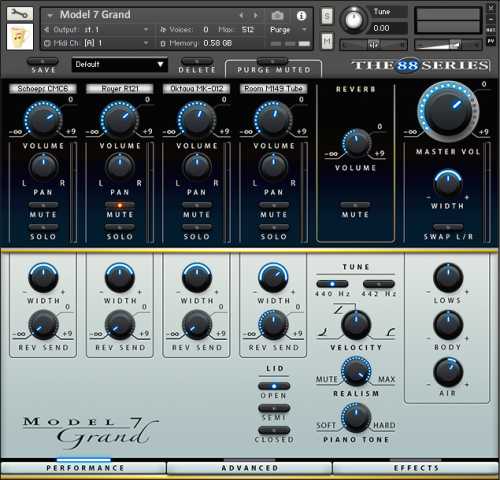Image resolution: width=500 pixels, height=480 pixels.
Task: Enable the 442 Hz tuning
Action: tap(379, 284)
